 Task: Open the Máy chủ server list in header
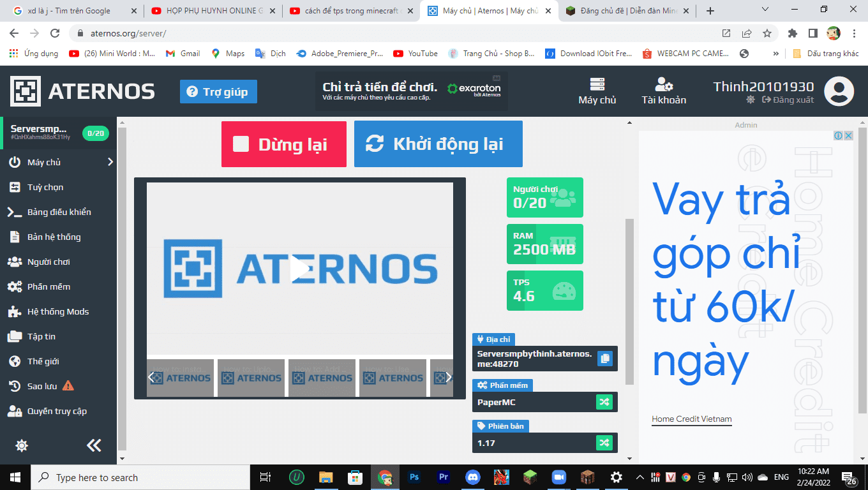pos(597,91)
